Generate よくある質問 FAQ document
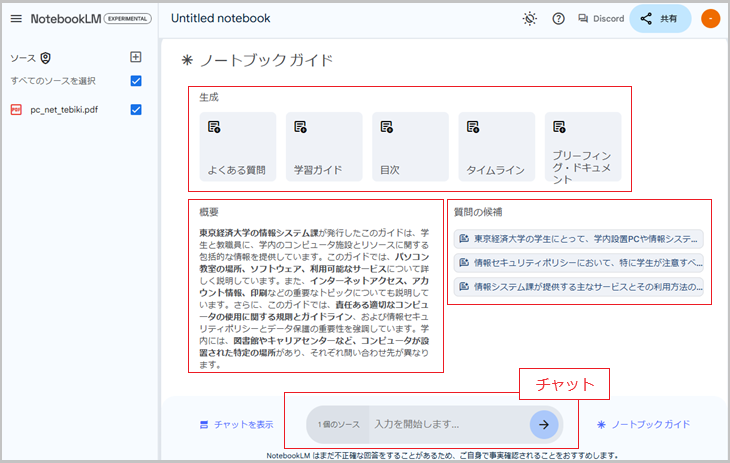This screenshot has width=730, height=463. 238,147
